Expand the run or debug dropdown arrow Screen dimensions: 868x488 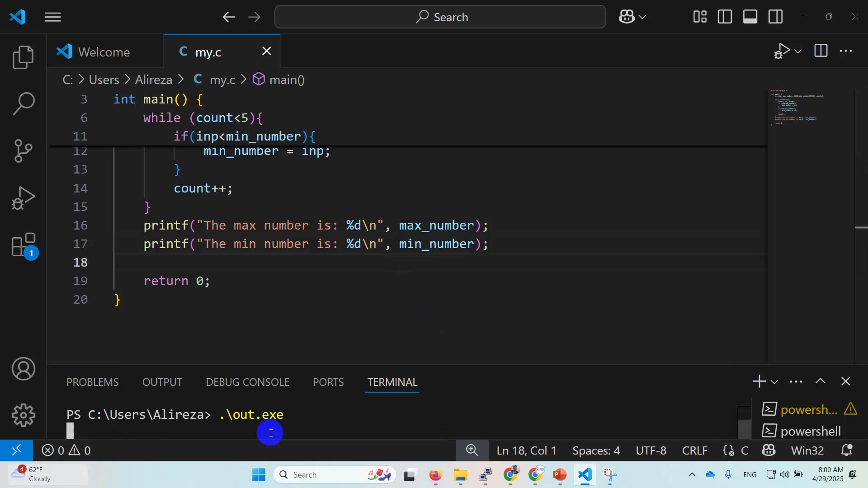pos(798,51)
